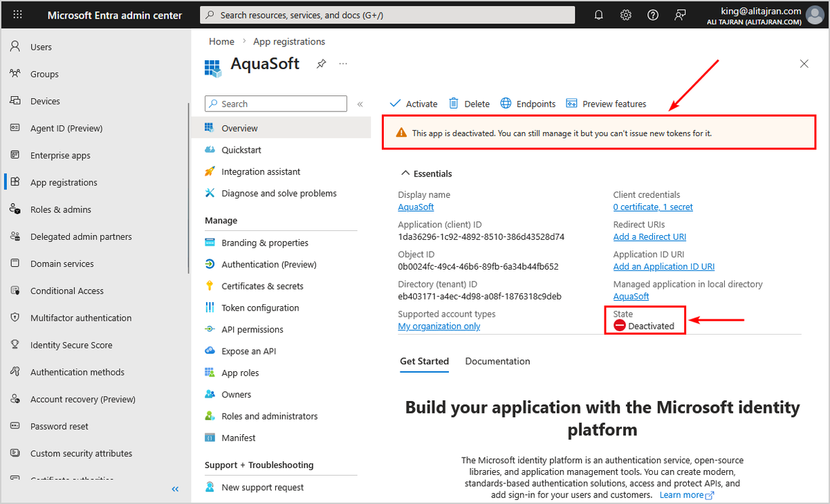Click the Delete toolbar button

[x=469, y=104]
